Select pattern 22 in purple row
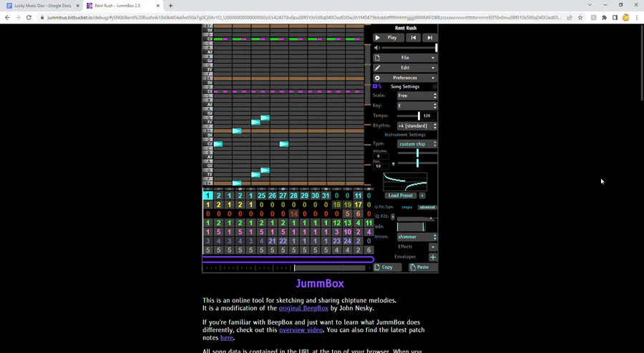 click(283, 241)
